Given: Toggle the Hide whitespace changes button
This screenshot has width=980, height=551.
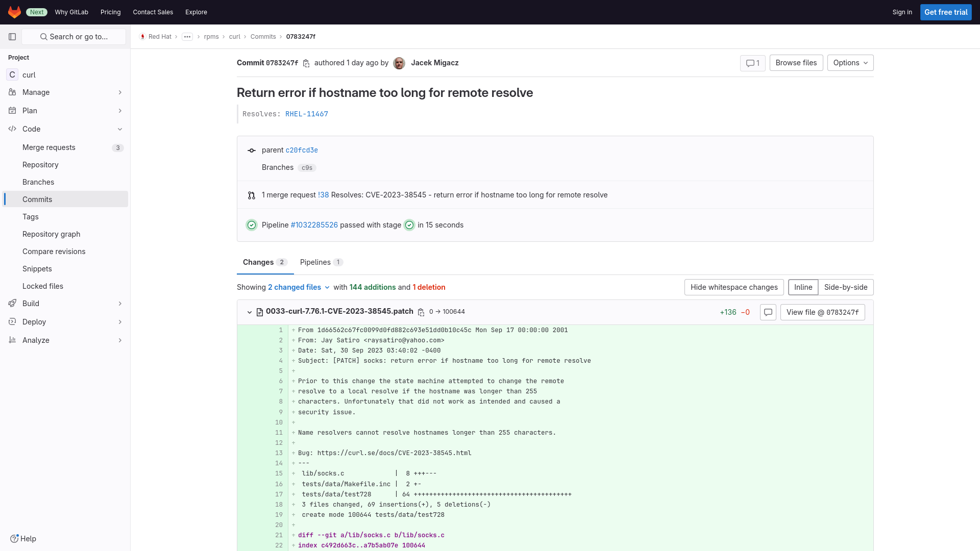Looking at the screenshot, I should coord(733,287).
